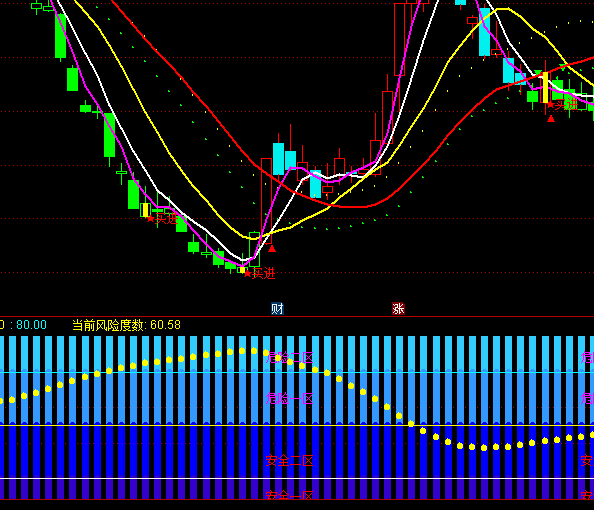
Task: Click the yellow horizontal threshold line
Action: 297,426
